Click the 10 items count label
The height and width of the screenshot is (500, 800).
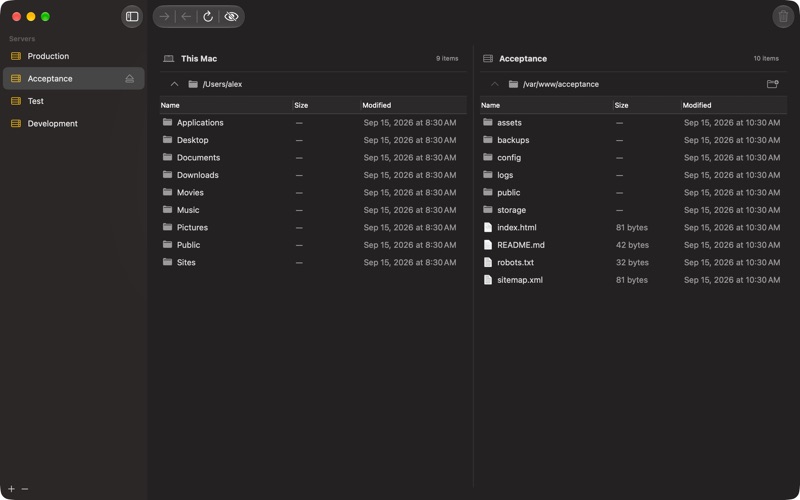point(766,59)
